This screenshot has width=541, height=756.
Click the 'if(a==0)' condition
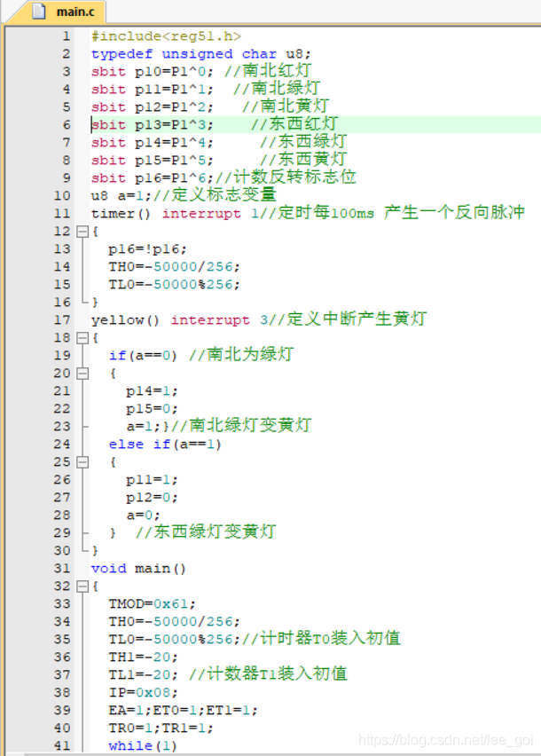[x=143, y=356]
